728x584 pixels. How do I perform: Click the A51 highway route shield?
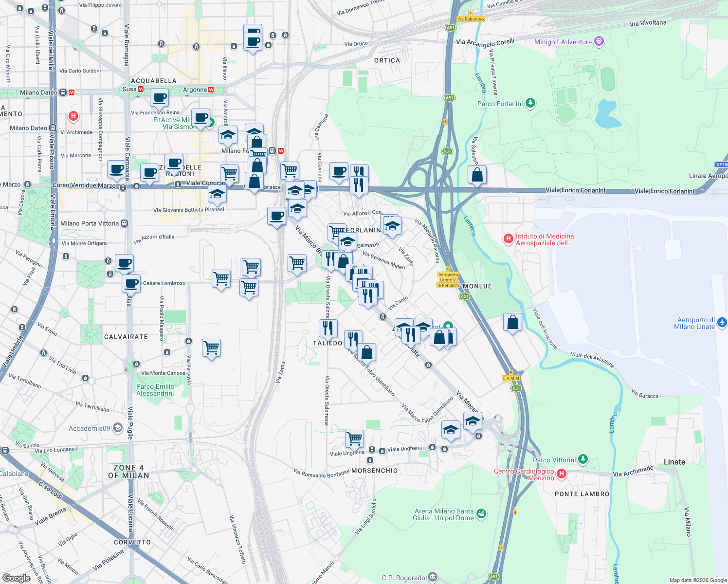[x=449, y=98]
